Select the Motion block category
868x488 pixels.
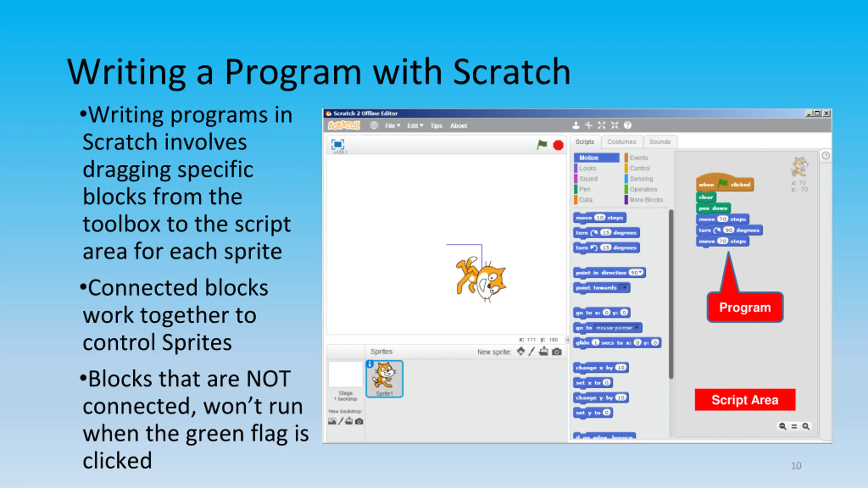[596, 158]
